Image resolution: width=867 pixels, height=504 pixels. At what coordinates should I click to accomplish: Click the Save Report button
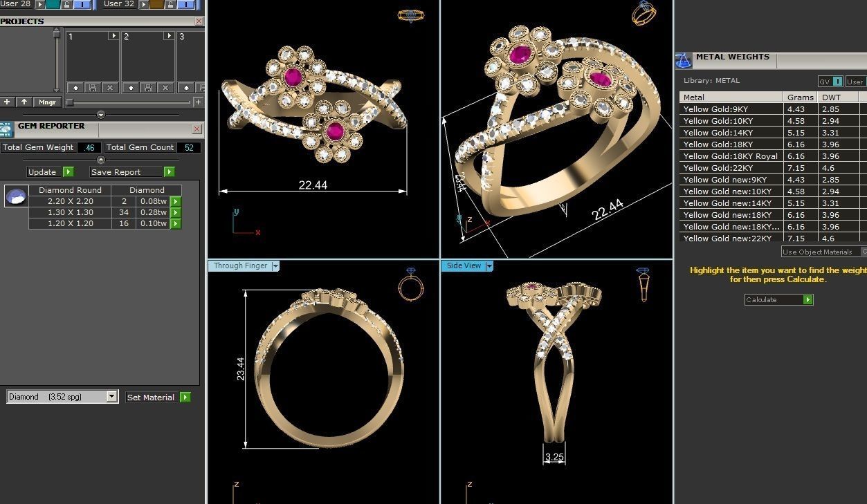[127, 172]
